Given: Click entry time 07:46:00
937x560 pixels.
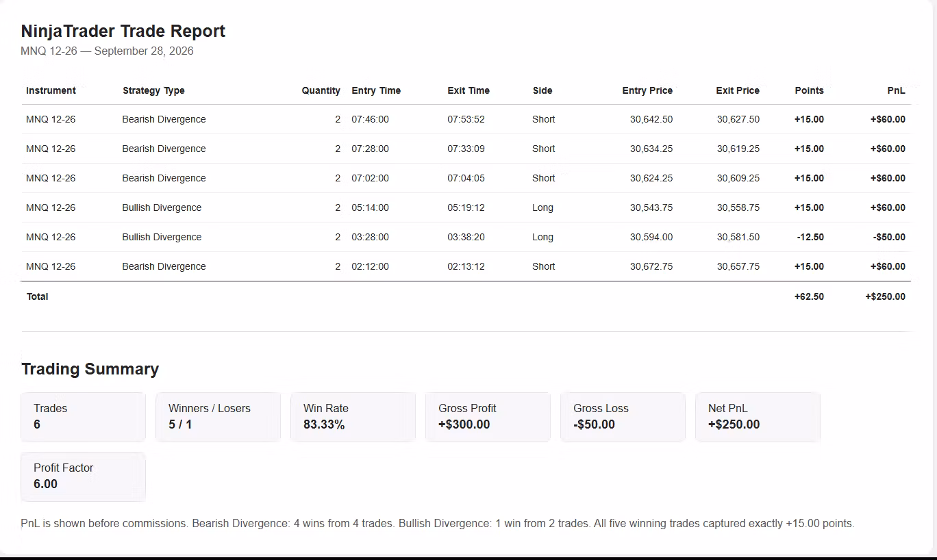Looking at the screenshot, I should point(370,119).
